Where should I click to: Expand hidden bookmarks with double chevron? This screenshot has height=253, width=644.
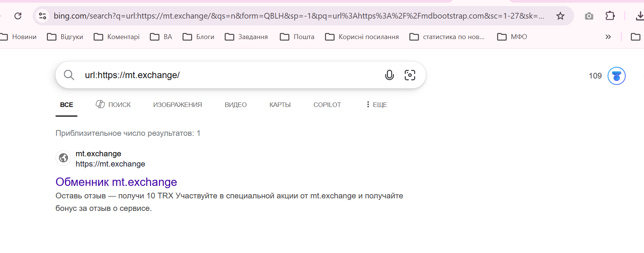pyautogui.click(x=608, y=37)
